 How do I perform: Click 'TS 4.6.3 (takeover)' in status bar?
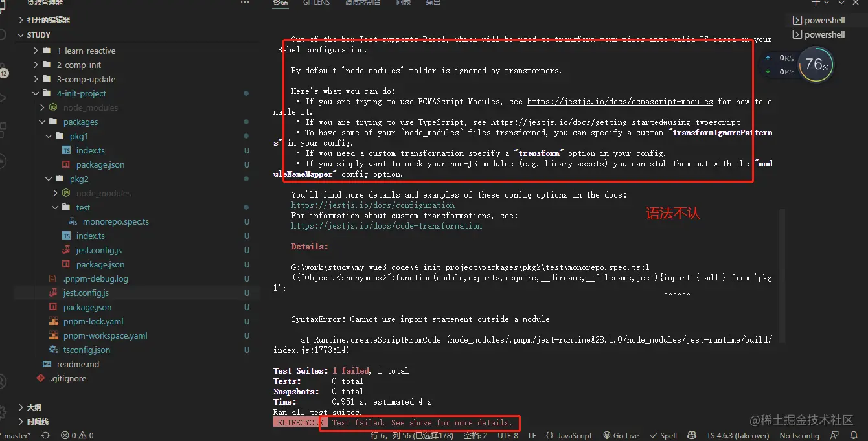pyautogui.click(x=738, y=436)
